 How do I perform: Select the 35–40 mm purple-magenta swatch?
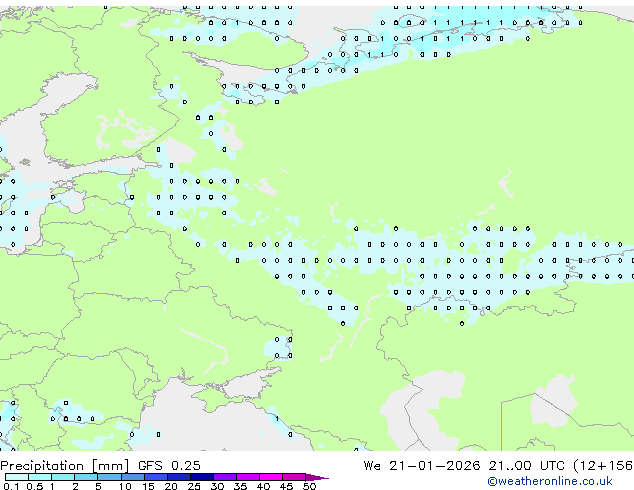point(247,477)
